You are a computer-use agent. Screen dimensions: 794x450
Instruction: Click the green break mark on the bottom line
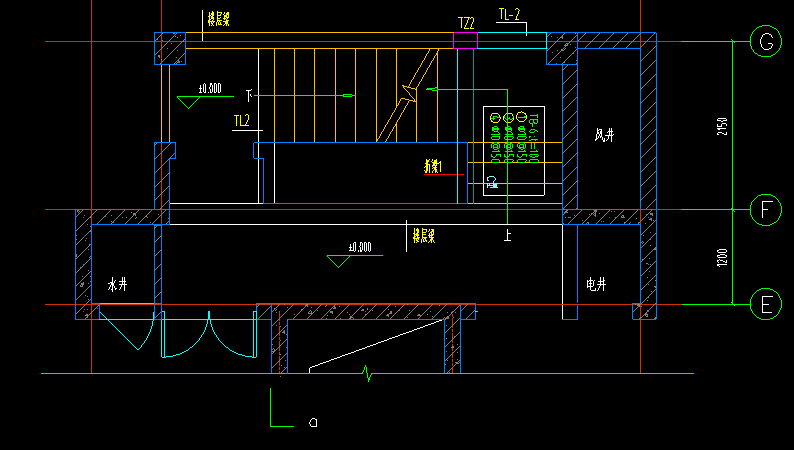click(368, 374)
